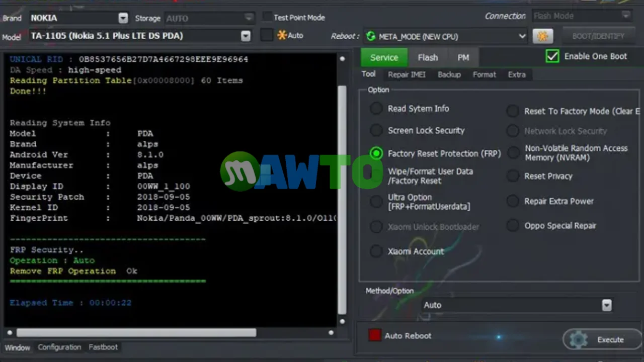Switch to the PM tab

(463, 58)
